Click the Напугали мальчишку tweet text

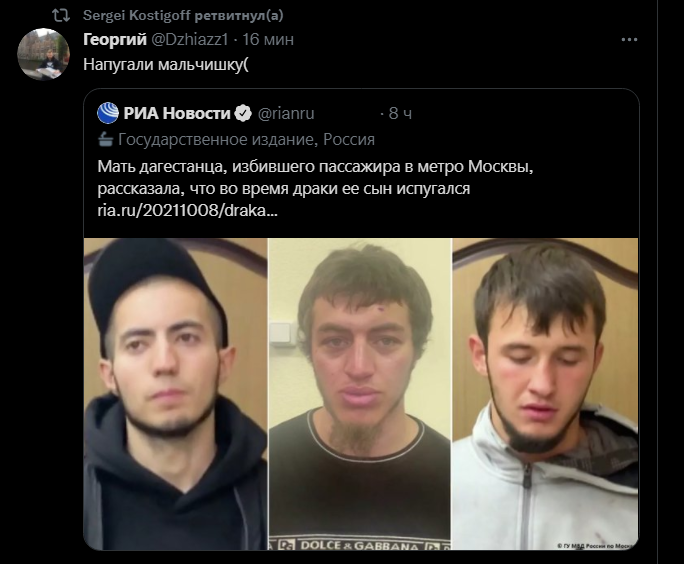(166, 65)
